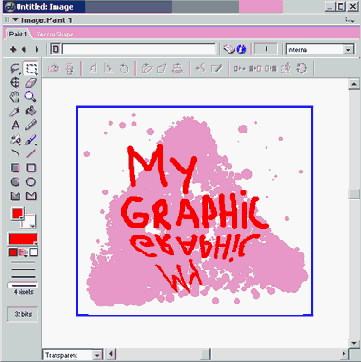Viewport: 361px width, 362px height.
Task: Click the Darken effect icon
Action: 271,69
